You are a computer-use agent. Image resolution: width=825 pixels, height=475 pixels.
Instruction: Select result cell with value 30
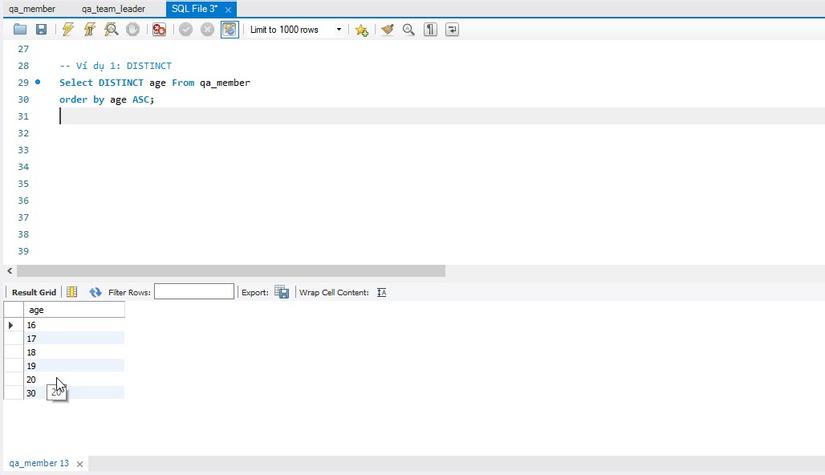[74, 393]
